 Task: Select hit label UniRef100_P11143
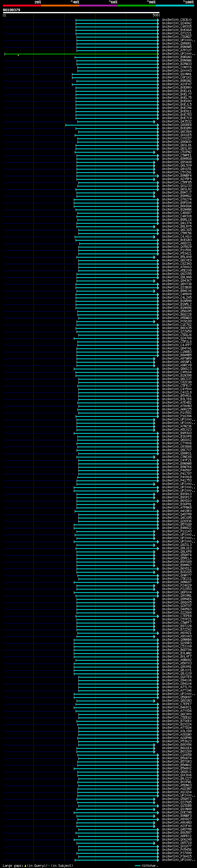177,531
